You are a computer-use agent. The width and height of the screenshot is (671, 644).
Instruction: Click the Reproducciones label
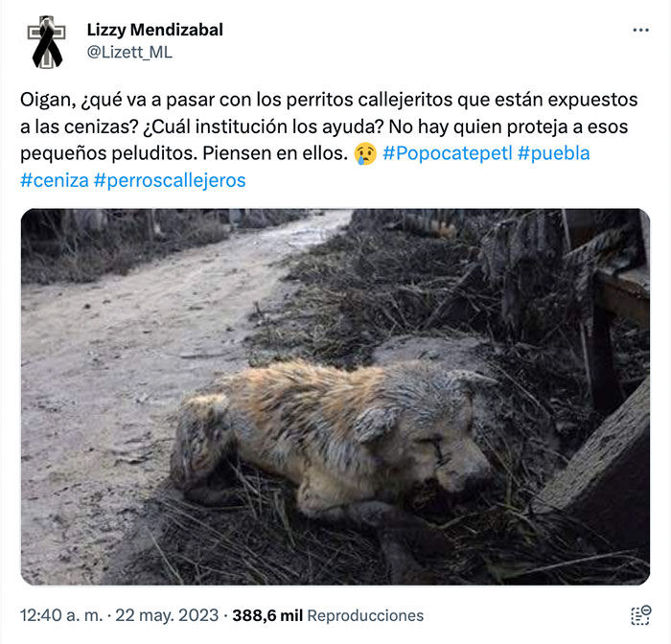(x=365, y=615)
